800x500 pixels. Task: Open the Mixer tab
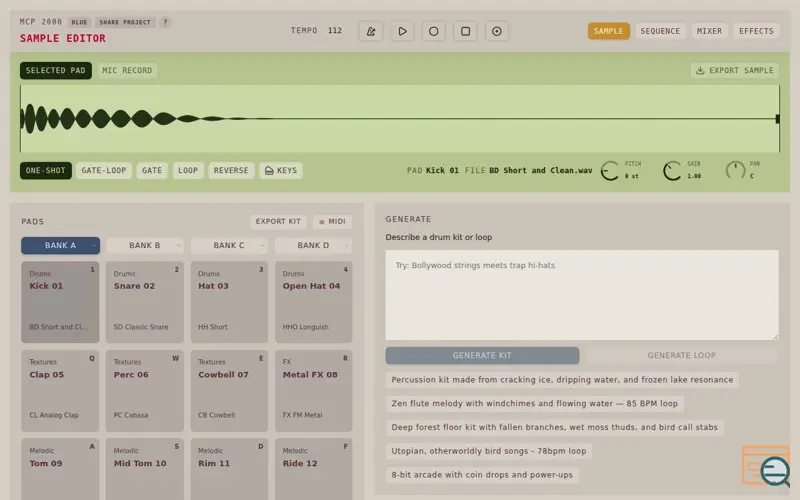click(x=709, y=31)
